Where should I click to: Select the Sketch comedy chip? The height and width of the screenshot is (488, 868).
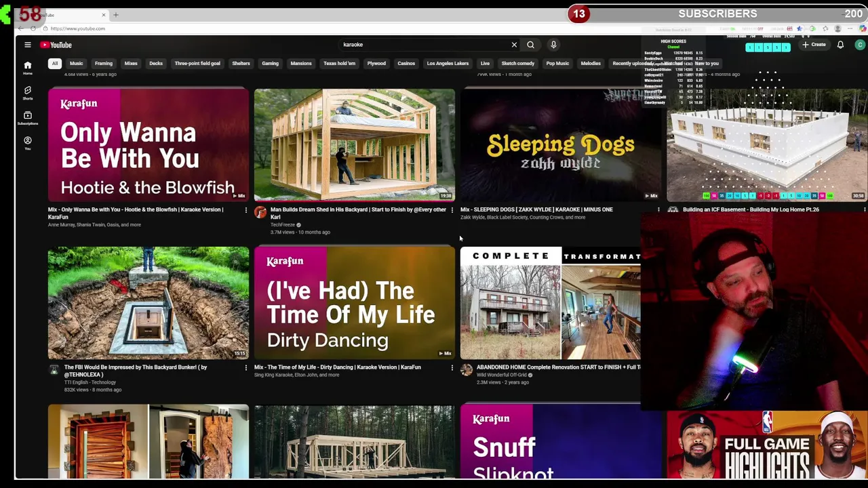(x=517, y=63)
